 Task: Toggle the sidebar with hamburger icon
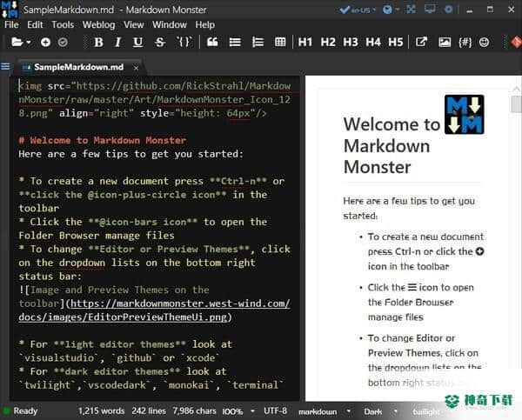pyautogui.click(x=5, y=67)
